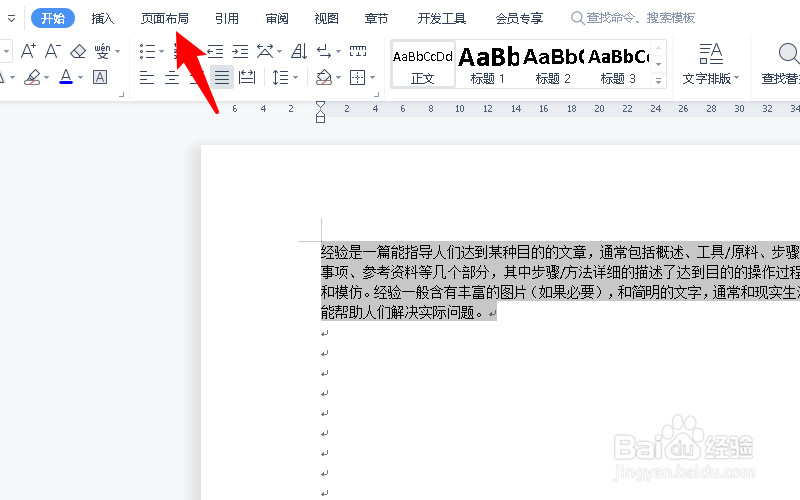
Task: Expand phonetic guide options arrow
Action: click(x=117, y=51)
